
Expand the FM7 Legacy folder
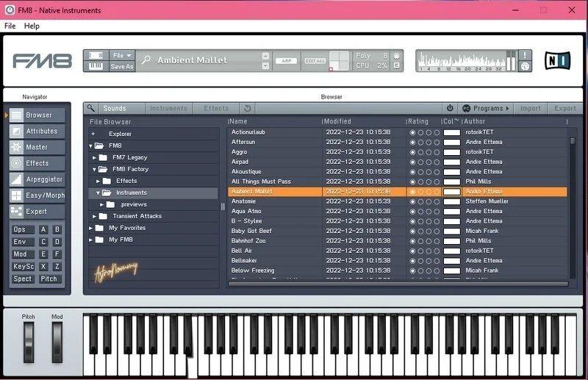pos(95,158)
